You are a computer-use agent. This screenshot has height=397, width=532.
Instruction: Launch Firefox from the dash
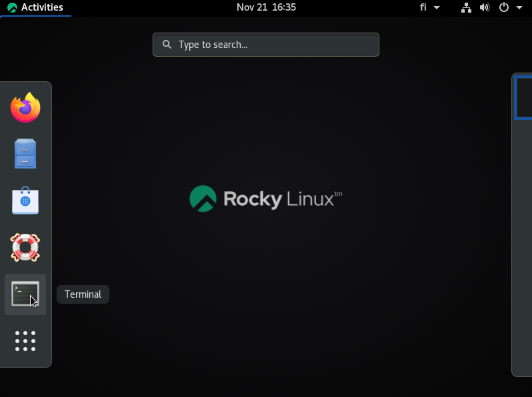[x=25, y=108]
